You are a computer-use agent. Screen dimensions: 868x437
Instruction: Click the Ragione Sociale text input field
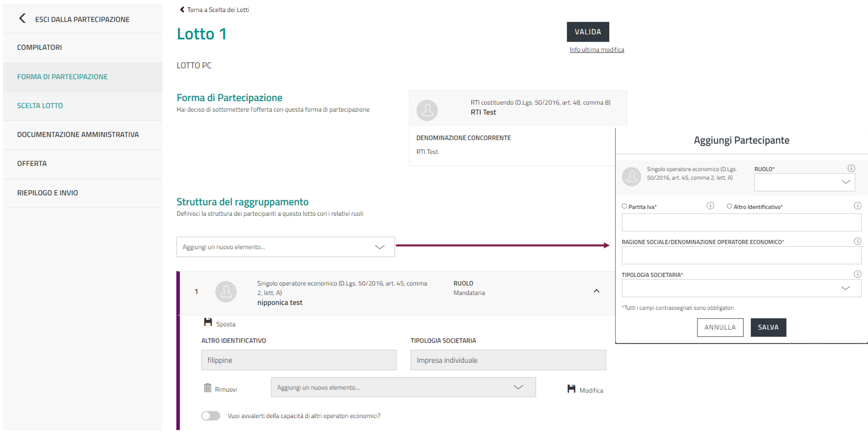click(x=741, y=255)
